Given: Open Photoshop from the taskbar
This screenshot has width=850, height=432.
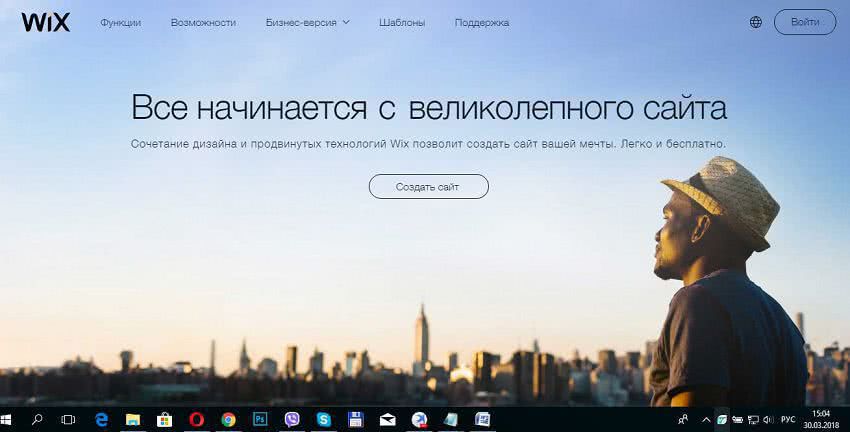Looking at the screenshot, I should tap(260, 420).
